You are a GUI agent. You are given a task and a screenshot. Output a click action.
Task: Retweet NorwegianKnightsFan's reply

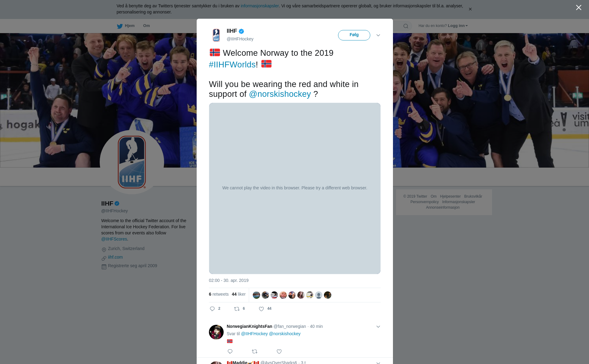pyautogui.click(x=255, y=351)
